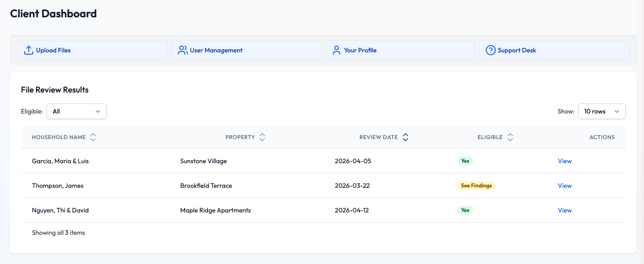This screenshot has height=264, width=644.
Task: Open Support Desk via its question mark icon
Action: pos(490,50)
